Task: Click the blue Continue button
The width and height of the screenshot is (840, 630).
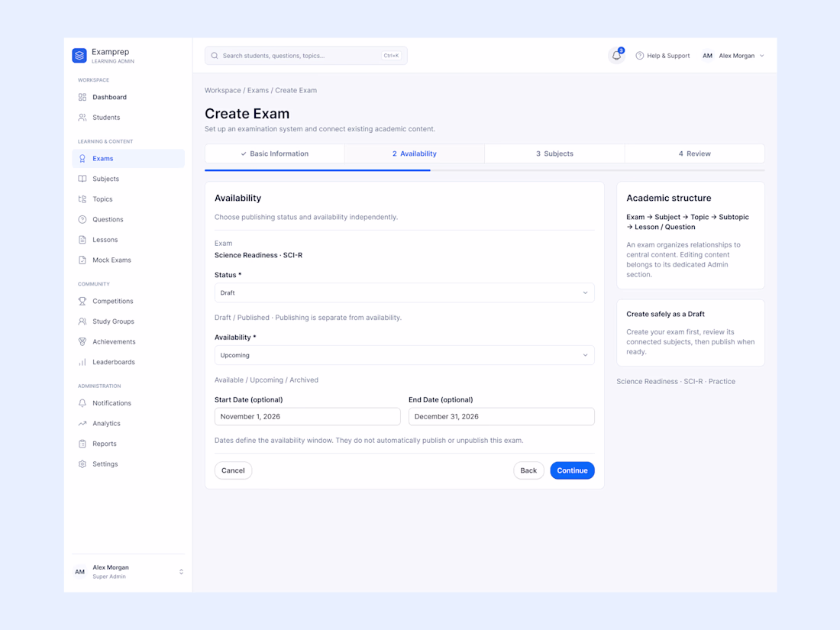Action: tap(572, 470)
